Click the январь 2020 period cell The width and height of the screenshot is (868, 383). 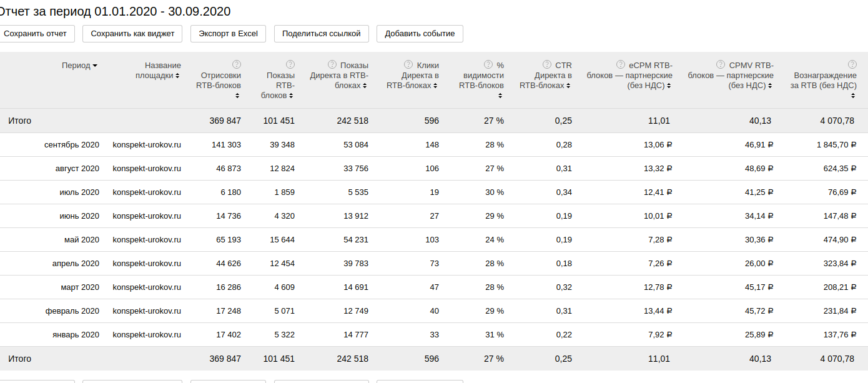click(x=76, y=335)
